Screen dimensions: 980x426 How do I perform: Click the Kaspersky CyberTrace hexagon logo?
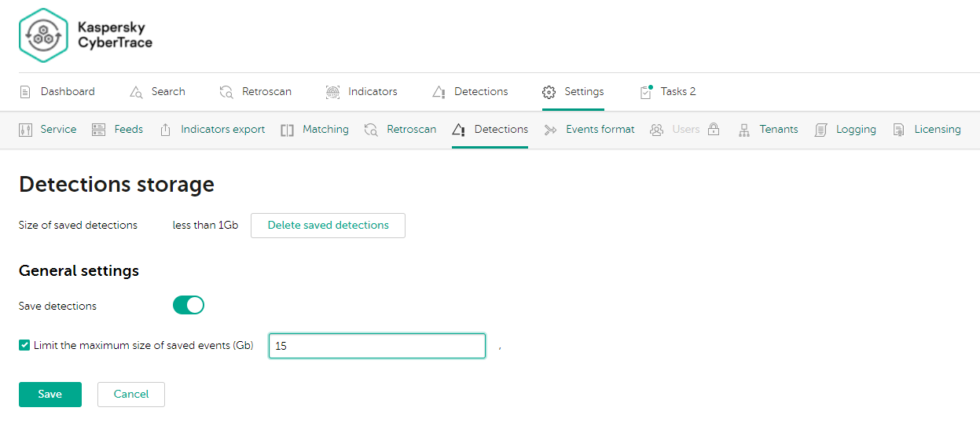coord(44,35)
